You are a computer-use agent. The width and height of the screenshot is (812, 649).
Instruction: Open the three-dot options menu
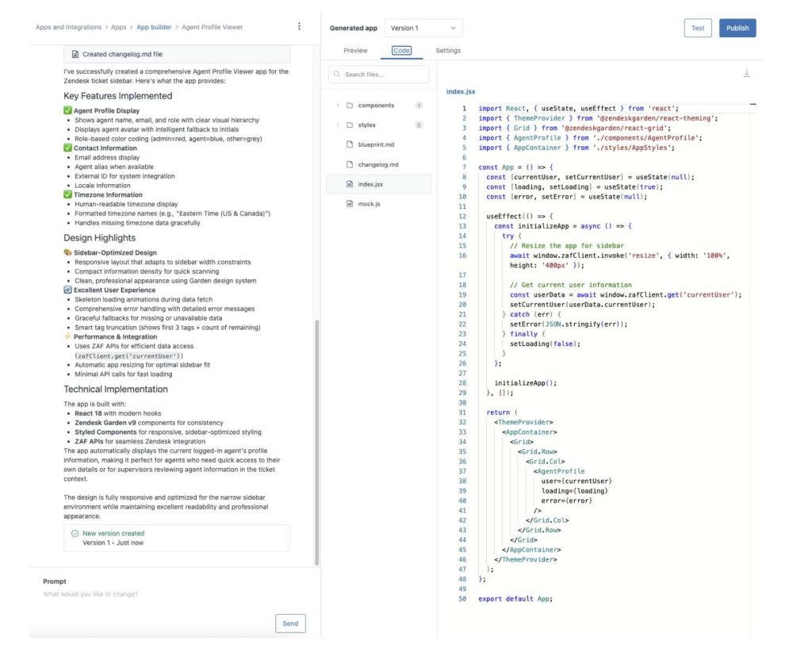coord(299,26)
